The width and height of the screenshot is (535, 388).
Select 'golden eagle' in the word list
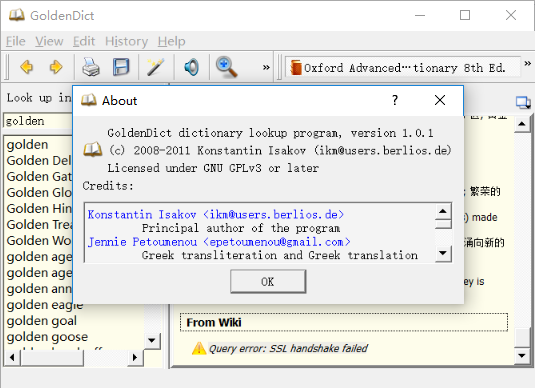(x=45, y=305)
